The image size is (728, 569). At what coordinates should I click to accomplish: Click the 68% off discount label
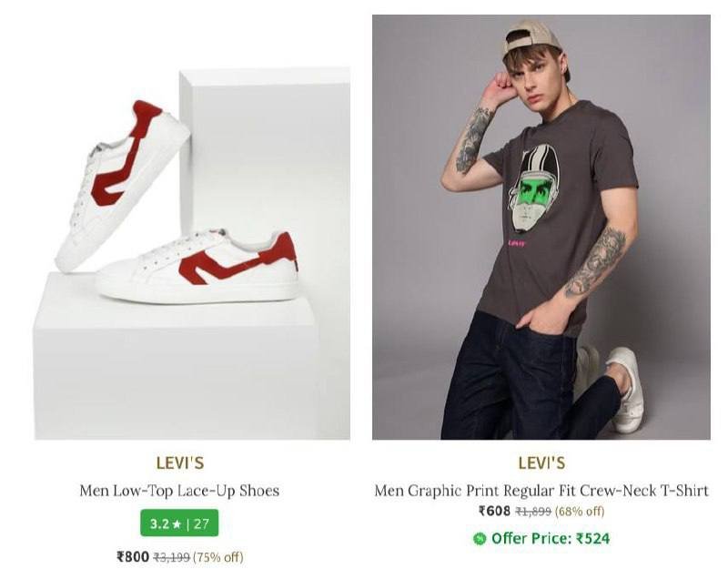click(x=580, y=511)
